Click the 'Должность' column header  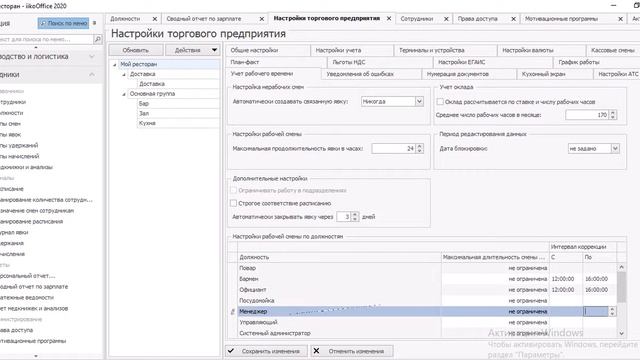coord(339,257)
